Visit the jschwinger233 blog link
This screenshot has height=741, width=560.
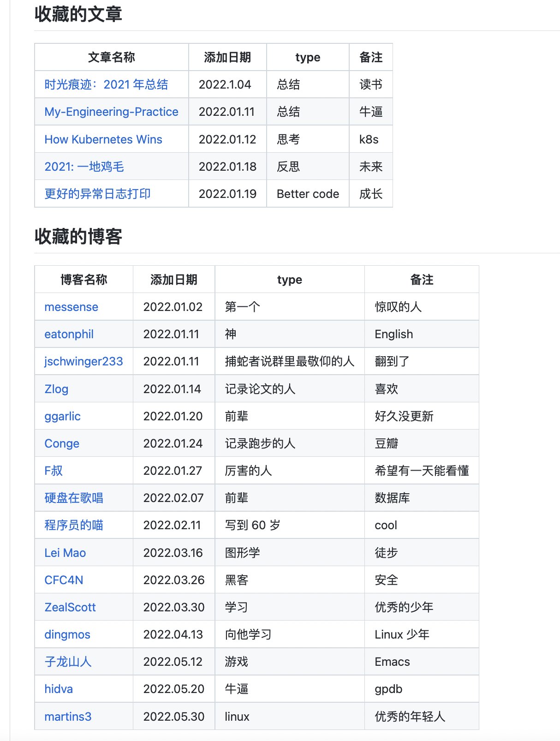(x=83, y=361)
